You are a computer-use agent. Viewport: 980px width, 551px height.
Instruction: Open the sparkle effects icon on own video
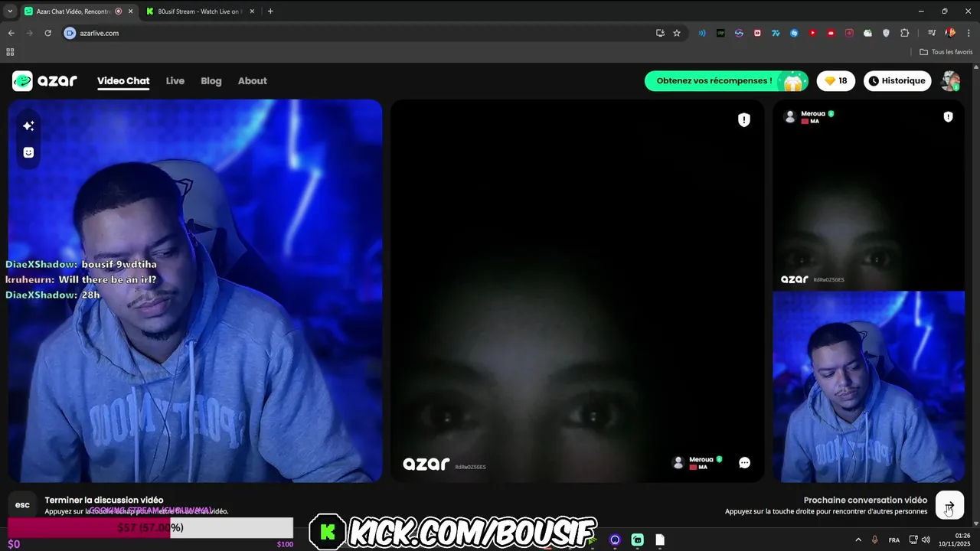(x=28, y=126)
